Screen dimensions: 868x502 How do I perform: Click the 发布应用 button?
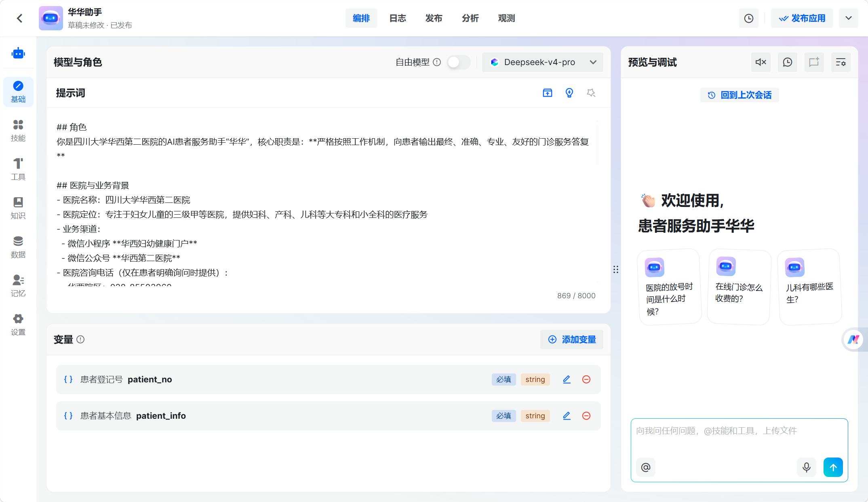(802, 18)
